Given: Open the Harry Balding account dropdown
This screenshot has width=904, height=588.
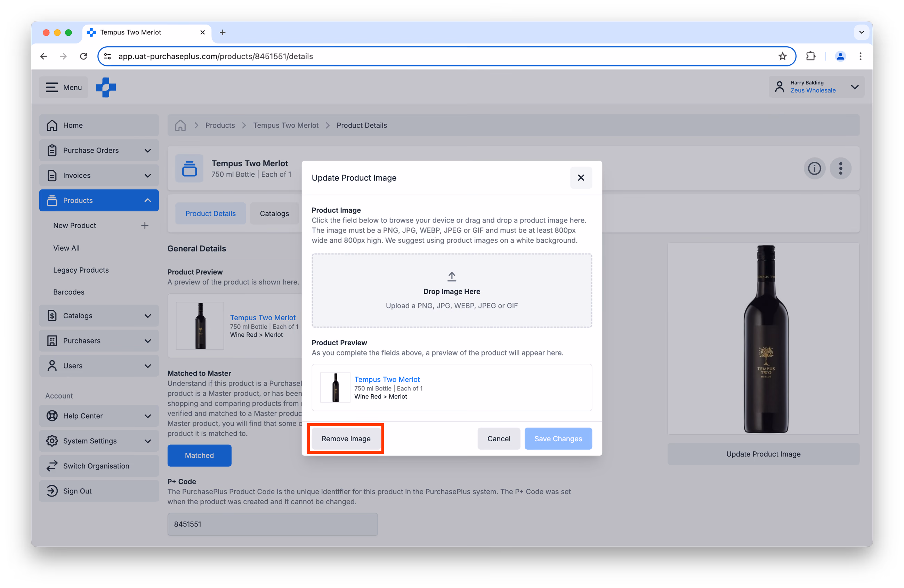Looking at the screenshot, I should (816, 87).
